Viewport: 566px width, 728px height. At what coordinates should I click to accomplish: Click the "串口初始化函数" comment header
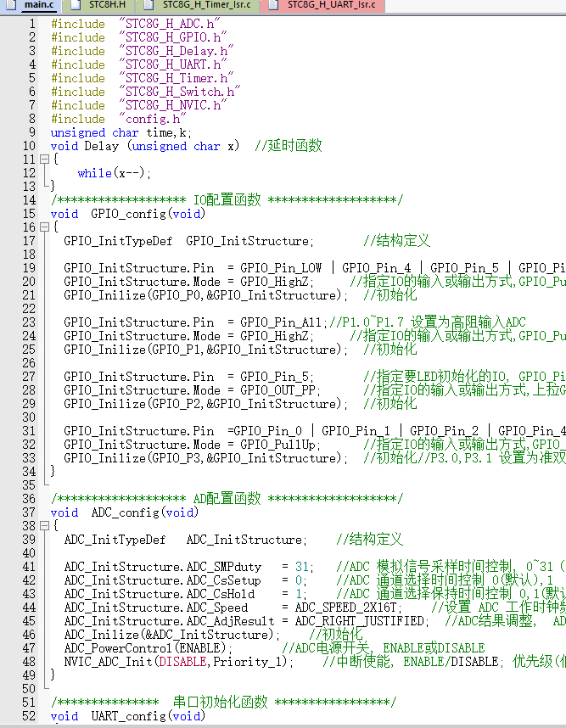220,702
